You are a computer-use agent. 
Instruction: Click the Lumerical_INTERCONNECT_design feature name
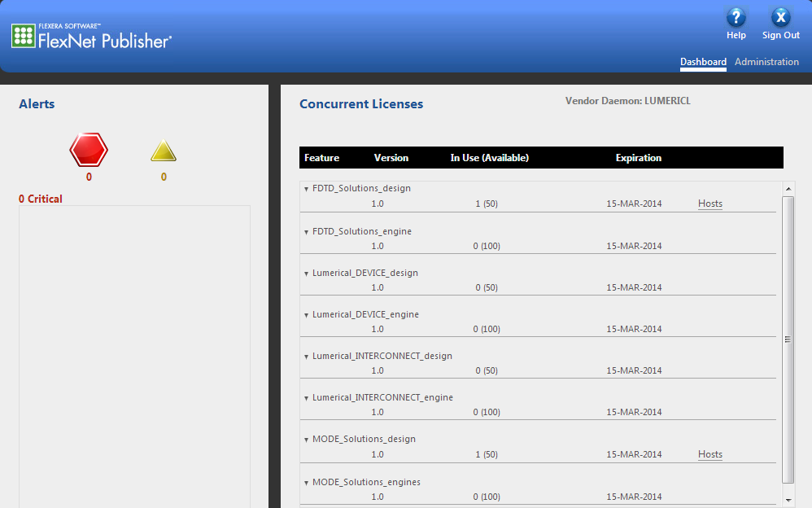(382, 356)
